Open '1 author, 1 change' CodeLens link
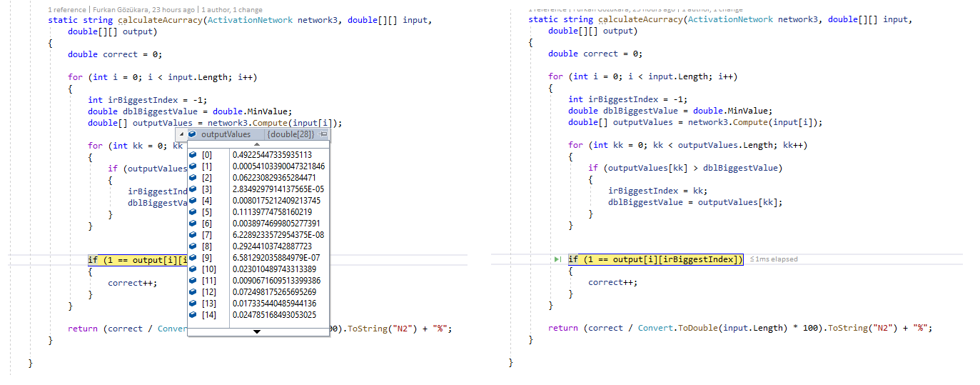 231,10
